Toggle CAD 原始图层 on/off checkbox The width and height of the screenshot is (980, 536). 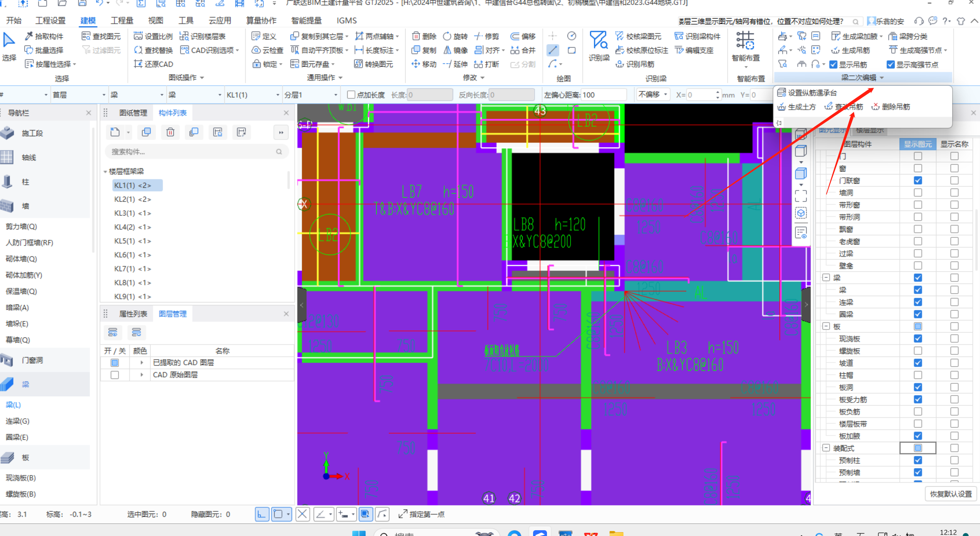pyautogui.click(x=115, y=375)
